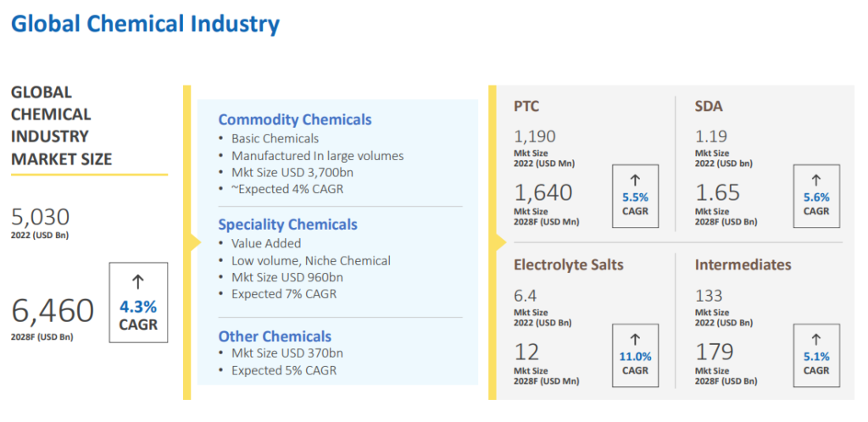868x422 pixels.
Task: Click the yellow arrow pointing at Speciality Chemicals
Action: click(x=194, y=244)
